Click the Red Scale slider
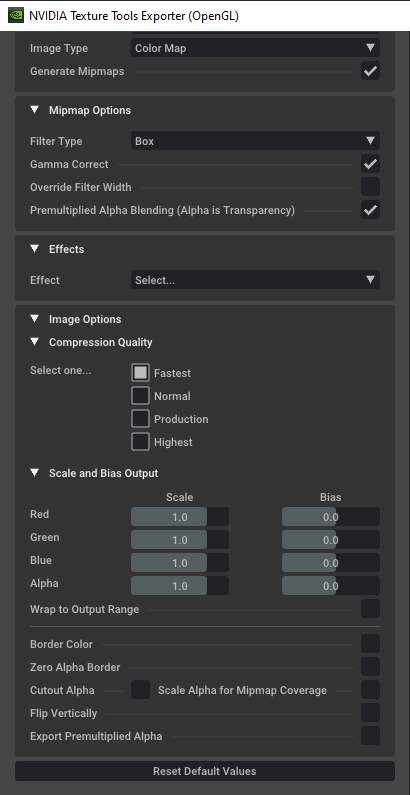 pos(180,517)
